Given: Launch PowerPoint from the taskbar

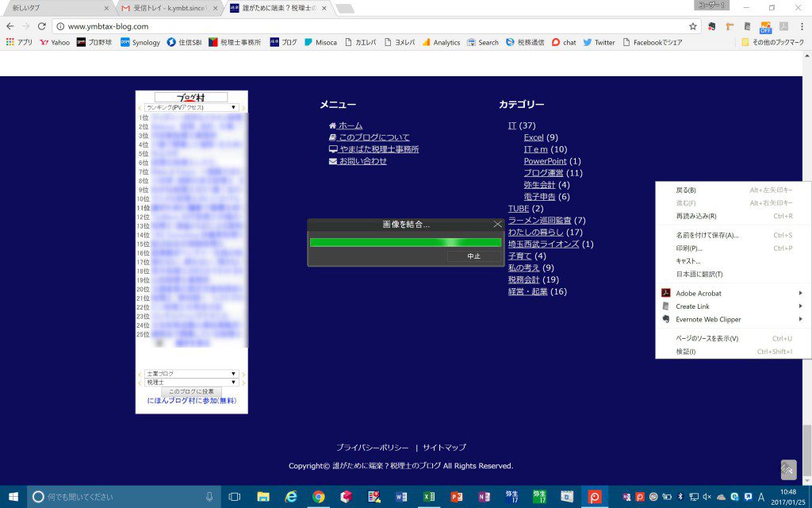Looking at the screenshot, I should (x=456, y=497).
